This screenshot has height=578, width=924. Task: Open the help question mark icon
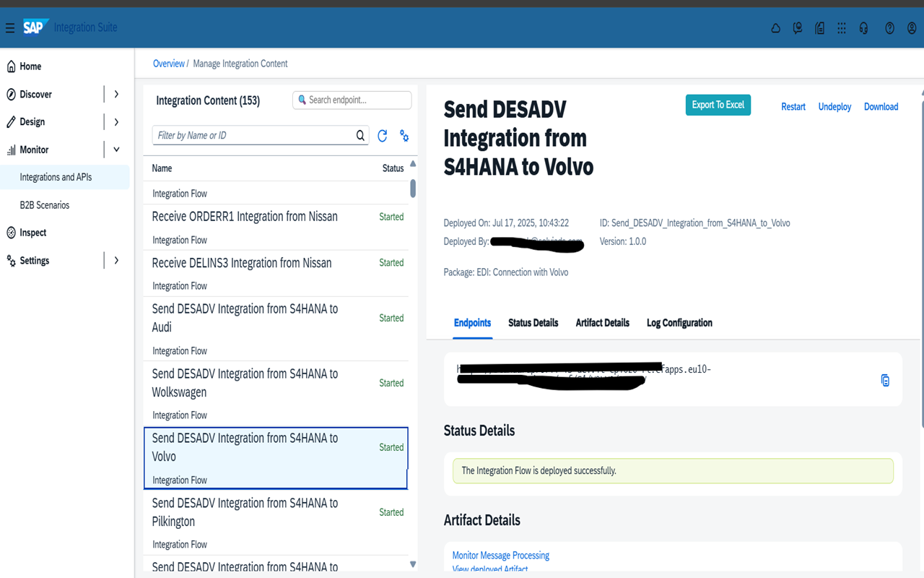tap(890, 28)
